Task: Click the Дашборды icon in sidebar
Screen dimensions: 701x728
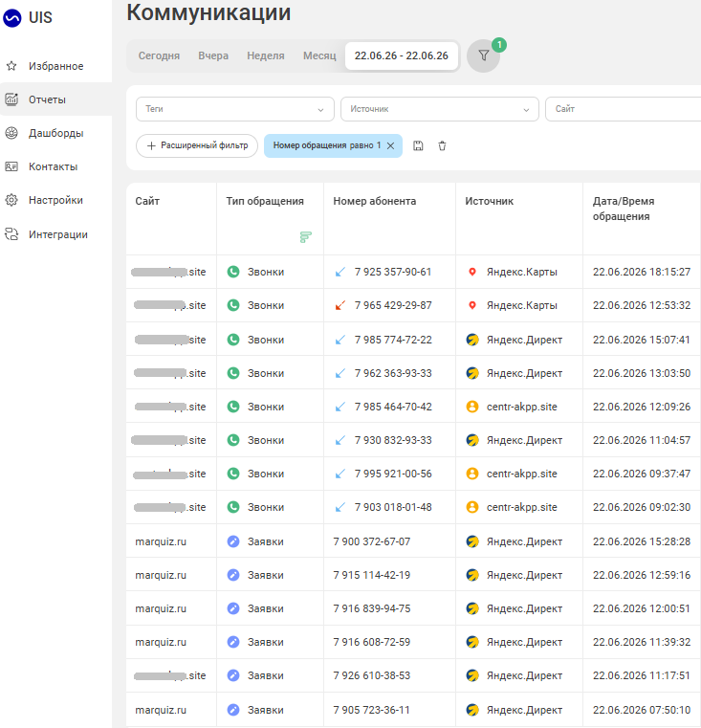Action: pos(11,133)
